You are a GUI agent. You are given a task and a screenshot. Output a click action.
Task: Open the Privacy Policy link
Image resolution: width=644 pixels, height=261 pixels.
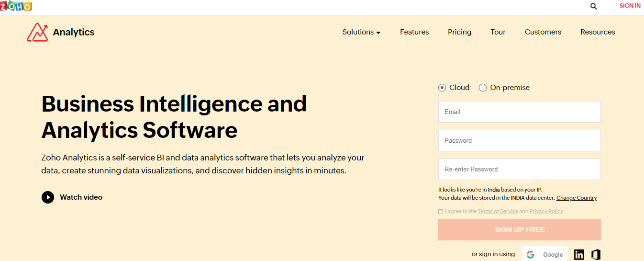click(546, 211)
